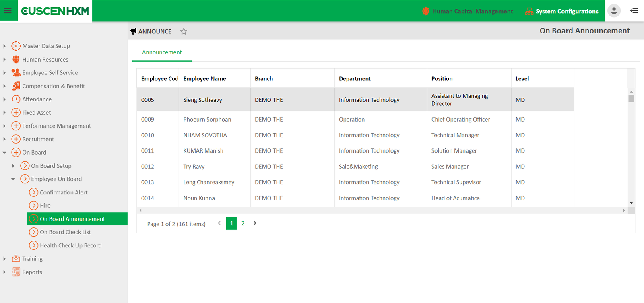The image size is (644, 303).
Task: Click the Reports module icon
Action: click(x=16, y=272)
